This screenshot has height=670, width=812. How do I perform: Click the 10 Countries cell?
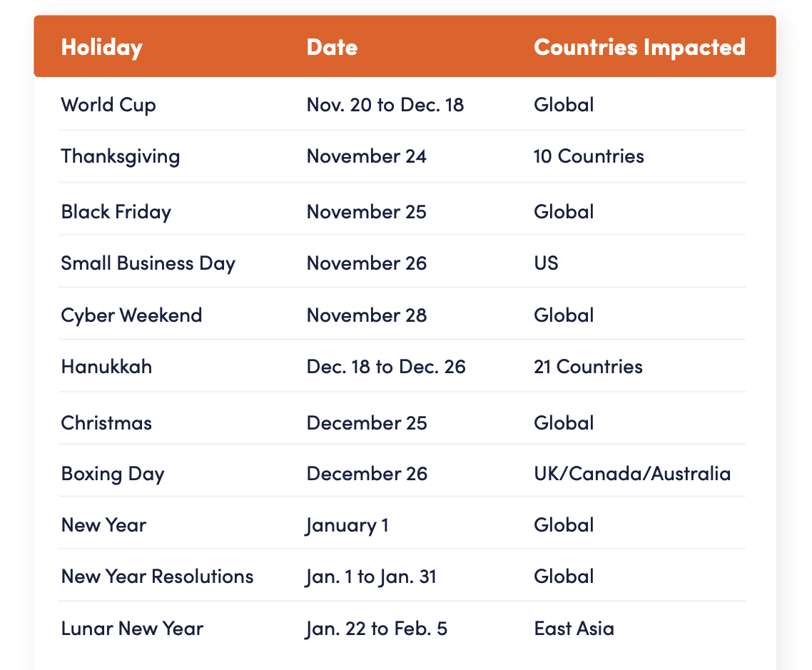[589, 156]
